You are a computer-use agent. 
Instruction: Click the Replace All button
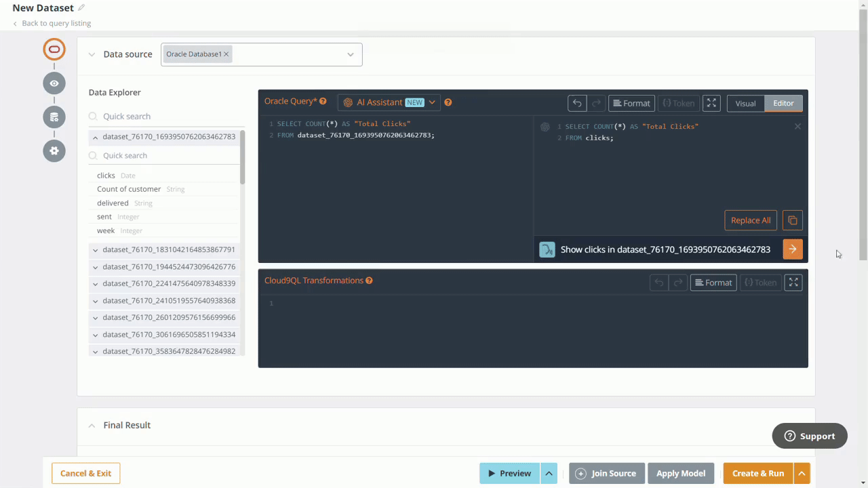751,220
